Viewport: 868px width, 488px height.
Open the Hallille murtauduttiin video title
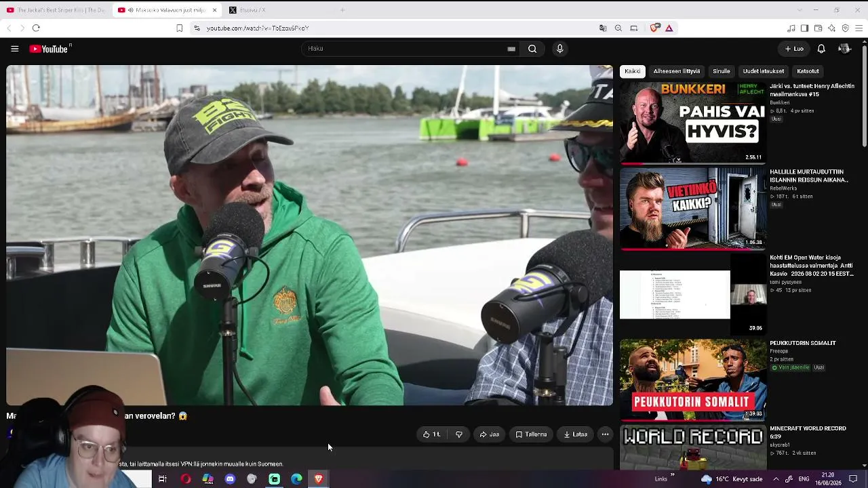[x=809, y=176]
